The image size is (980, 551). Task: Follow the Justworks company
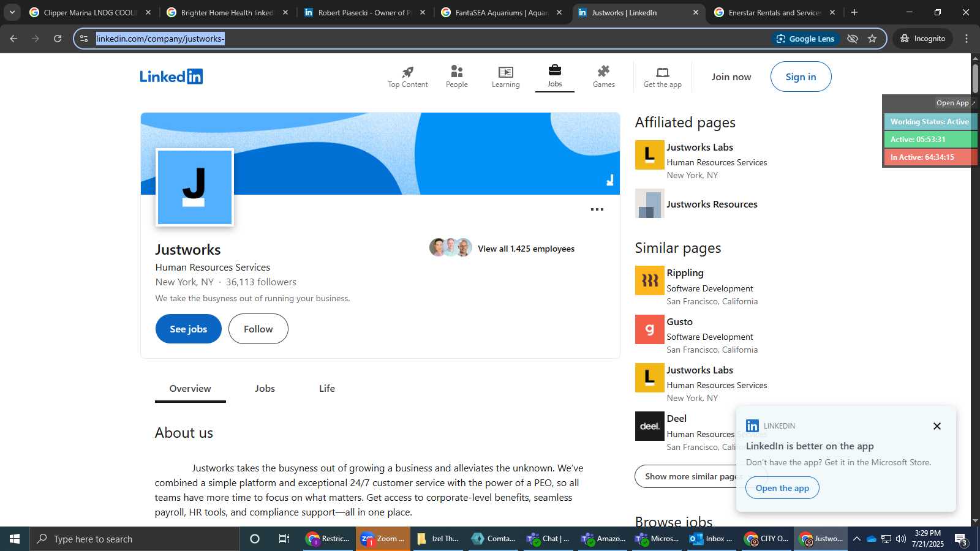click(x=258, y=329)
